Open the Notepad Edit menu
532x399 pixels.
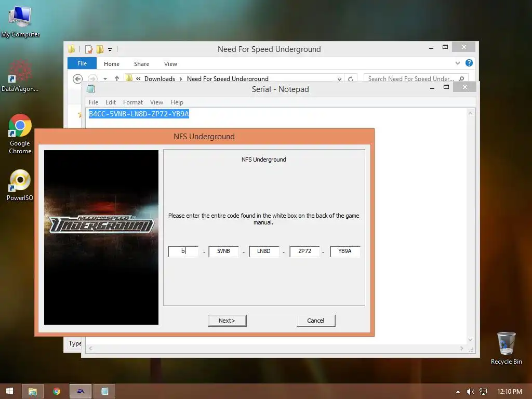point(111,102)
